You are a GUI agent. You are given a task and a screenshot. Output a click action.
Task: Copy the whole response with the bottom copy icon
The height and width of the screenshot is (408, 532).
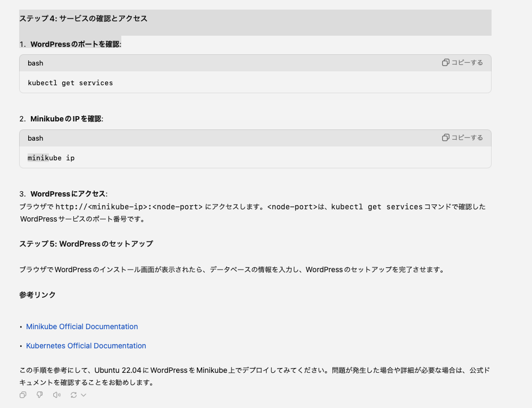(23, 395)
